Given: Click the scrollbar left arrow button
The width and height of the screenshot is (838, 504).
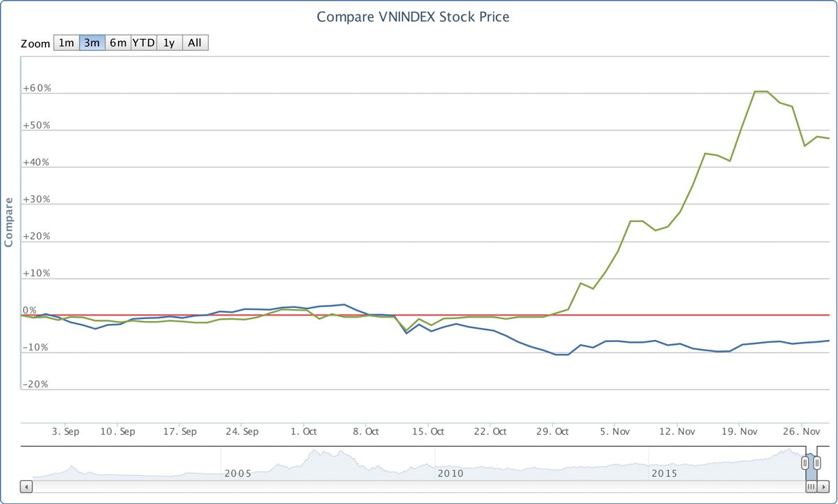Looking at the screenshot, I should click(x=27, y=487).
